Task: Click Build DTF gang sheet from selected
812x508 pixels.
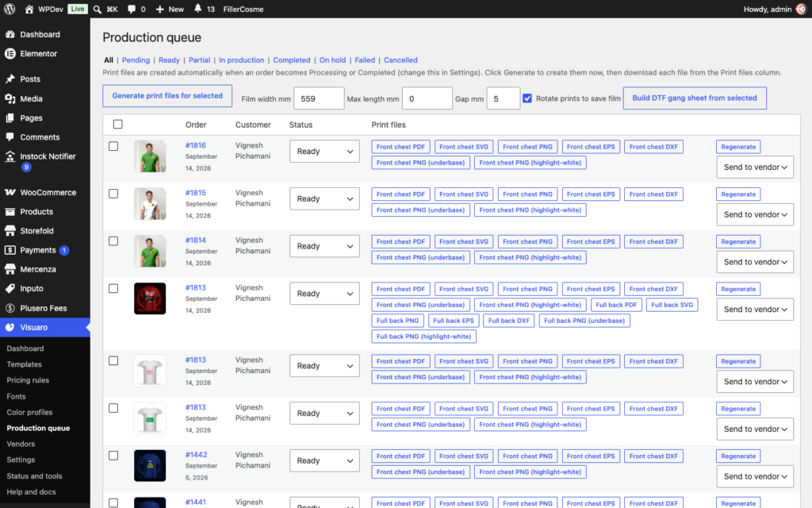Action: coord(695,98)
